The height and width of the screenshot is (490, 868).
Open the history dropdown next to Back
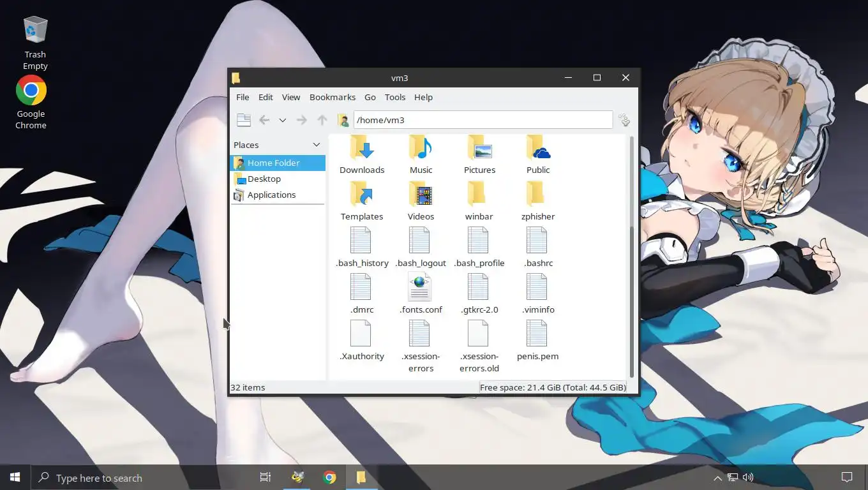click(282, 120)
